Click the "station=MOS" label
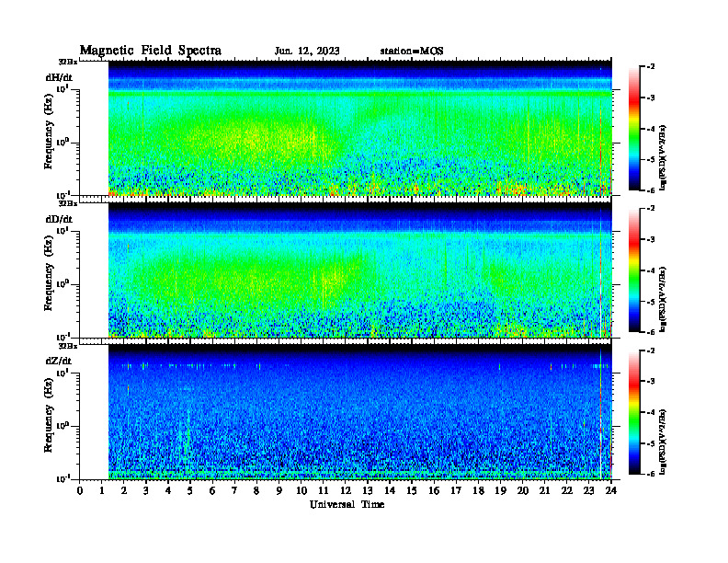The image size is (728, 563). click(x=412, y=52)
